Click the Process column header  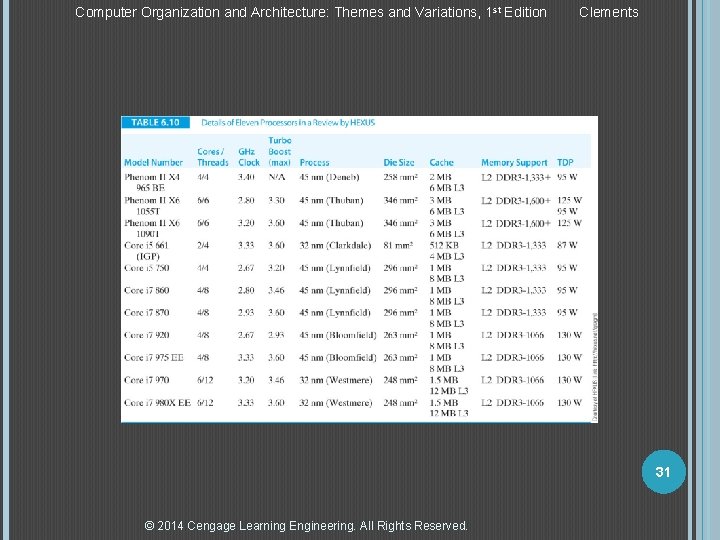pos(315,163)
